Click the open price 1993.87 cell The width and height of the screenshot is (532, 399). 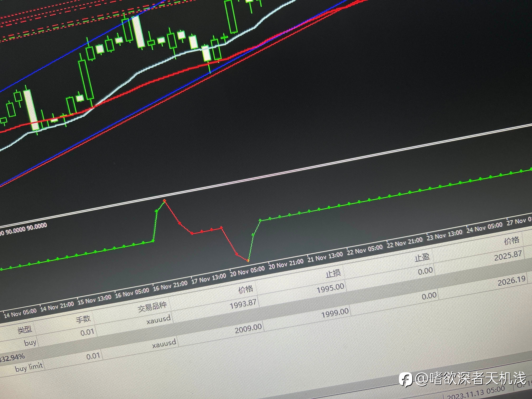(243, 304)
